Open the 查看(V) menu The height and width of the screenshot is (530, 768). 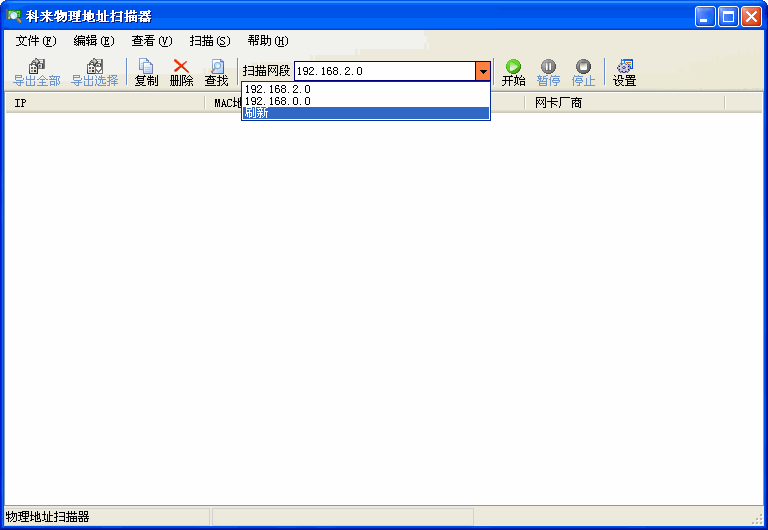click(152, 41)
